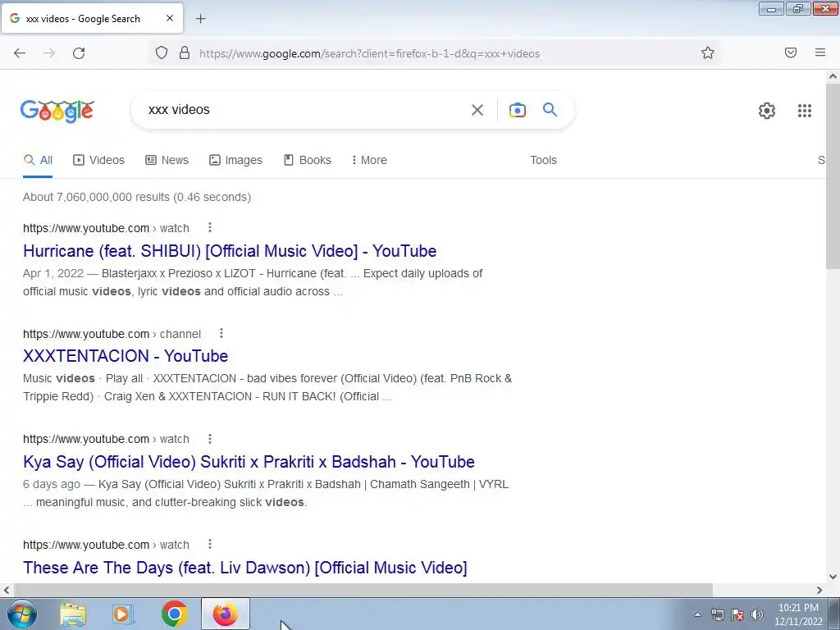Screen dimensions: 840x630
Task: Switch to the Videos tab
Action: (x=99, y=160)
